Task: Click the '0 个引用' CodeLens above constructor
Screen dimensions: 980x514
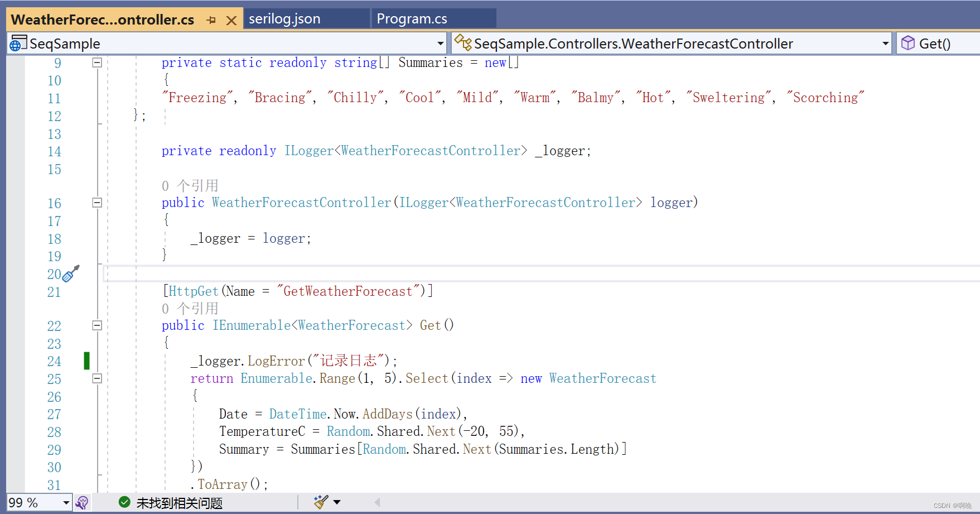Action: pos(190,186)
